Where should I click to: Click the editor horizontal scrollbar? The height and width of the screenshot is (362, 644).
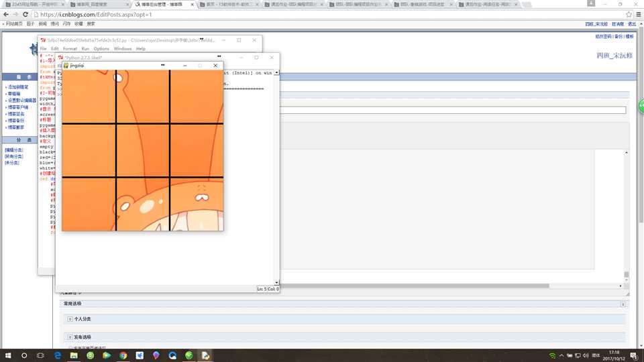[x=415, y=286]
